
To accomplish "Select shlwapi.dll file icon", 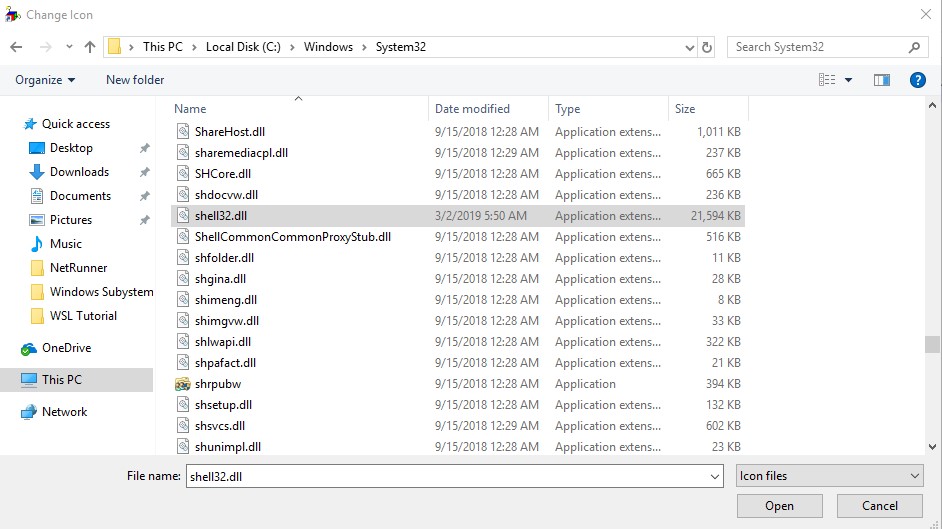I will click(x=183, y=342).
